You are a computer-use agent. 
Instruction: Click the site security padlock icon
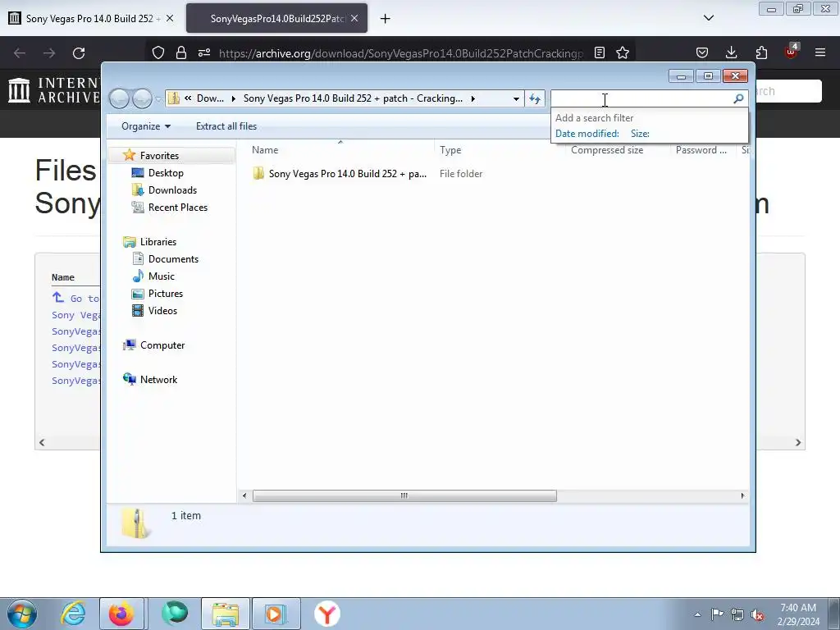click(181, 52)
